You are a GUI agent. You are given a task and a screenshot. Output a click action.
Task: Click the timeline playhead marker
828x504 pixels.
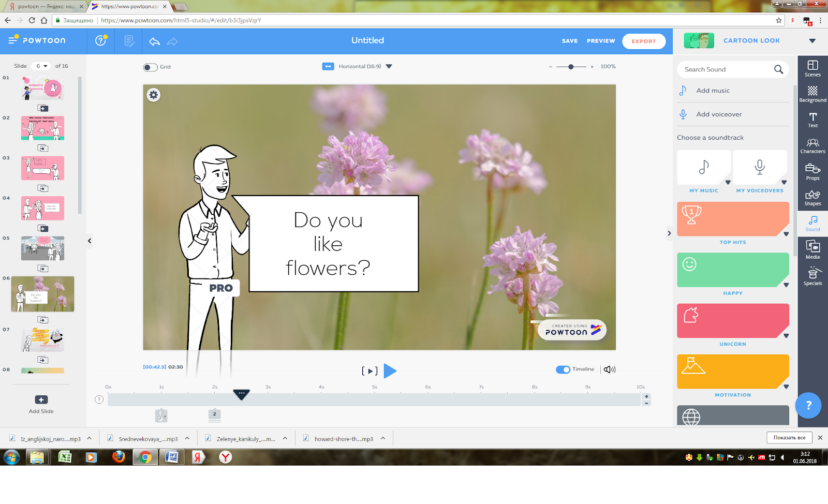241,394
